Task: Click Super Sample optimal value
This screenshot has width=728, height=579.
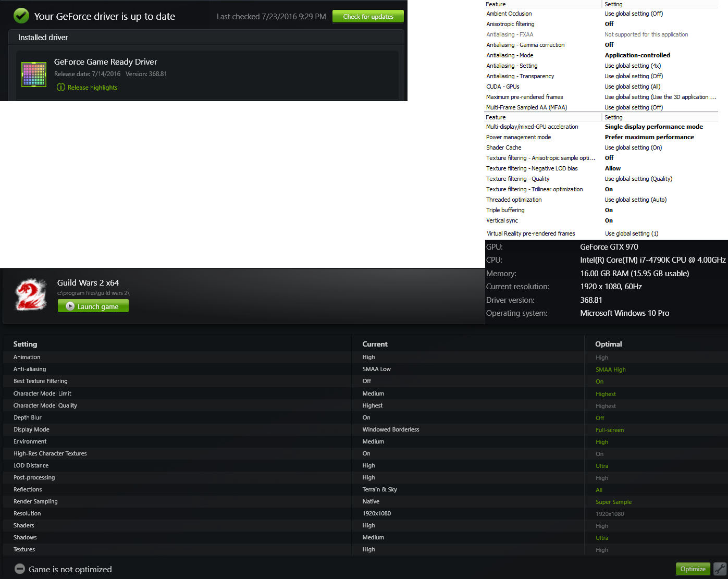Action: [x=613, y=502]
